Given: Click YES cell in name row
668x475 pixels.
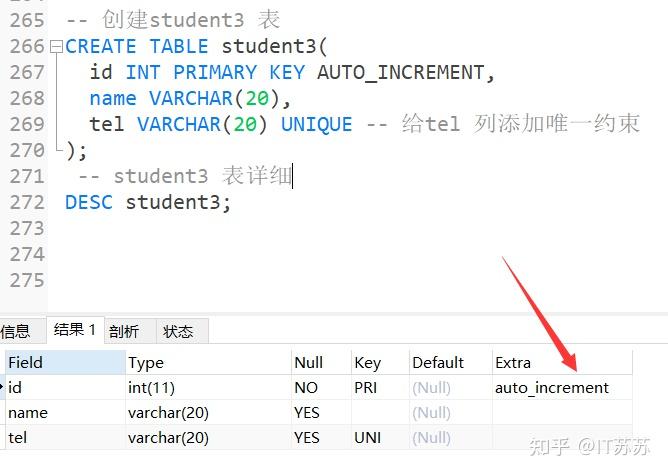Looking at the screenshot, I should (x=321, y=412).
